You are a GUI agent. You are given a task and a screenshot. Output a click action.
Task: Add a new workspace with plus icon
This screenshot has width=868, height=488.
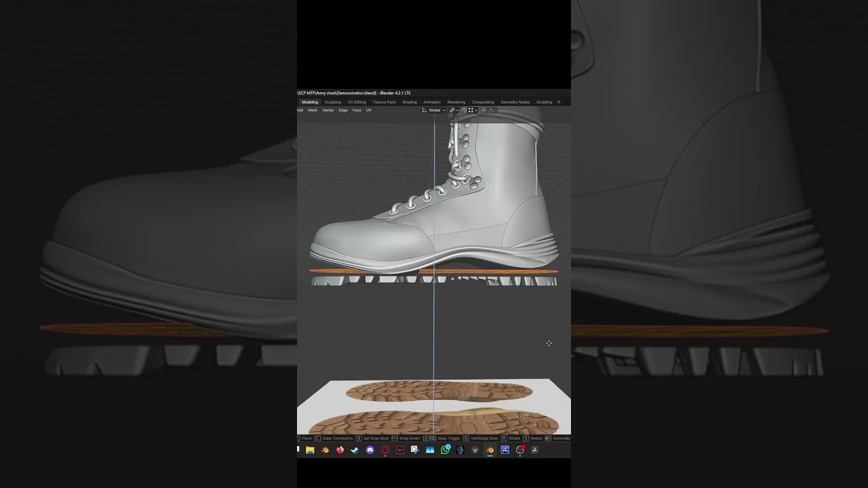tap(559, 102)
